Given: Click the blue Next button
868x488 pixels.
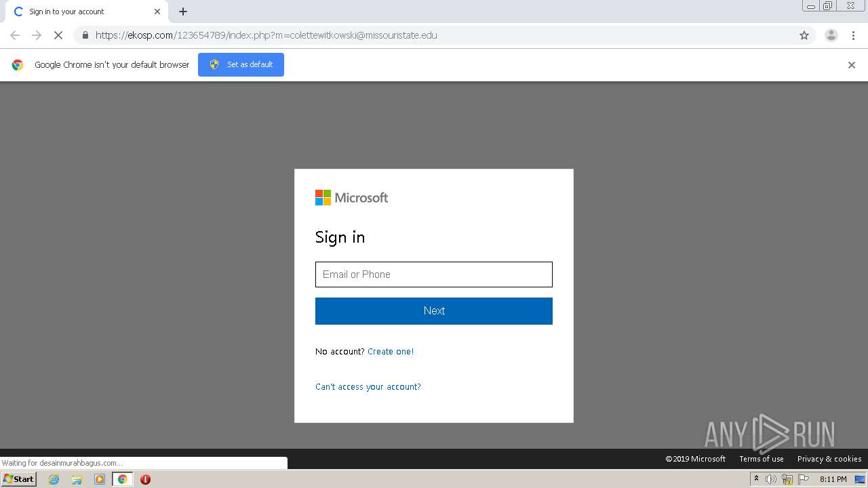Looking at the screenshot, I should 434,311.
